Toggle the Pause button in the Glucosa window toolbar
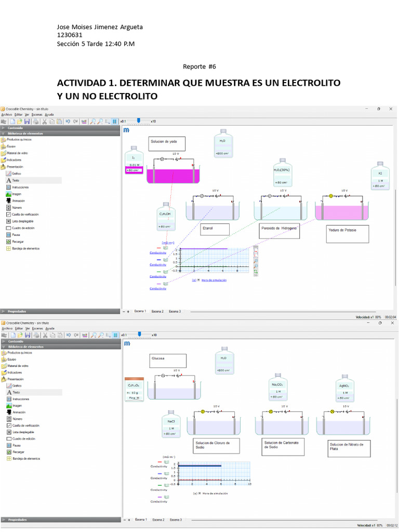399x532 pixels. point(115,335)
